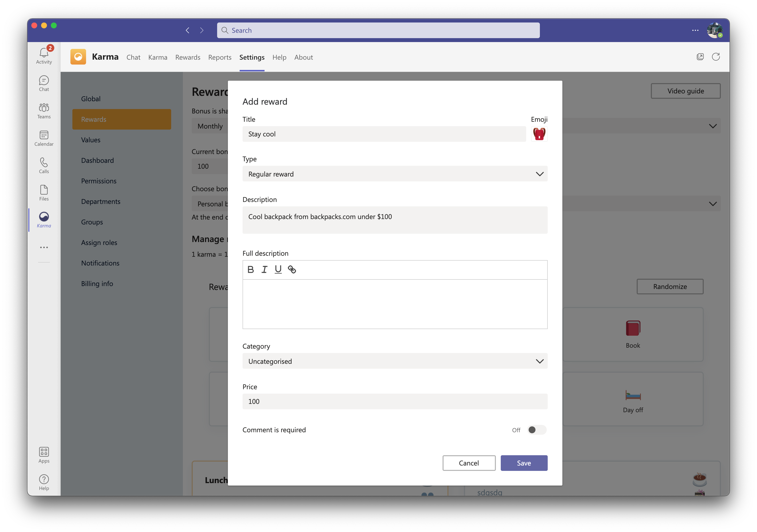This screenshot has height=532, width=757.
Task: Switch to the Reports tab
Action: click(220, 57)
